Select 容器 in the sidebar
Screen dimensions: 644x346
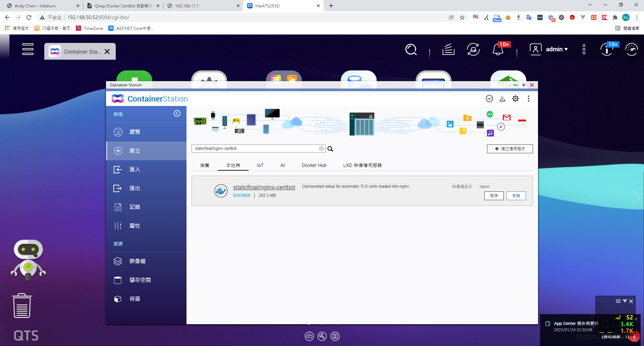(135, 299)
